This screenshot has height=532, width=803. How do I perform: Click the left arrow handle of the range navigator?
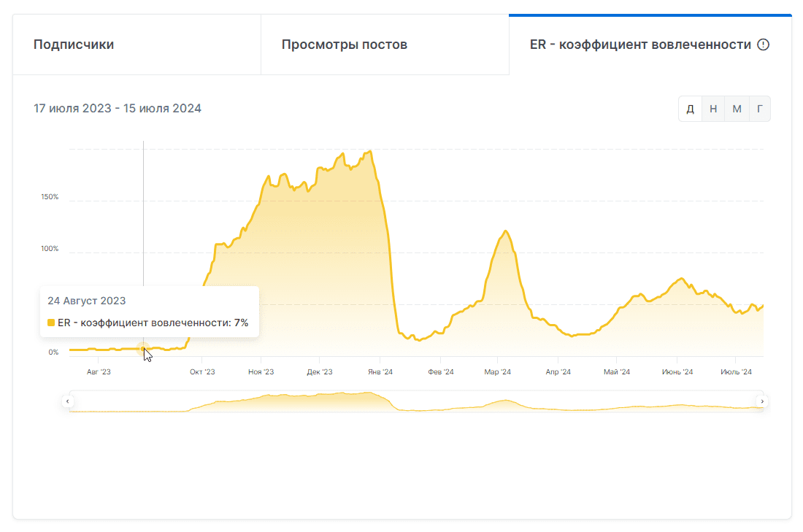click(x=68, y=401)
